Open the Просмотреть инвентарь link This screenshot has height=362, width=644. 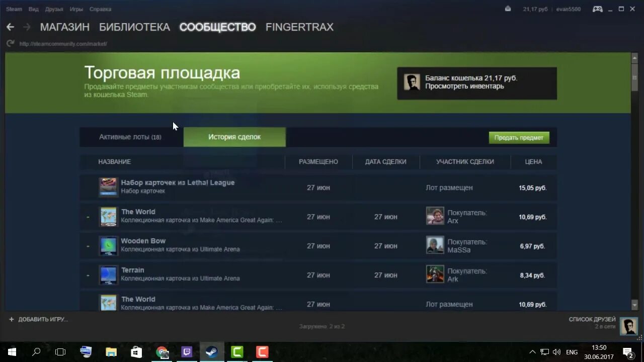point(464,86)
